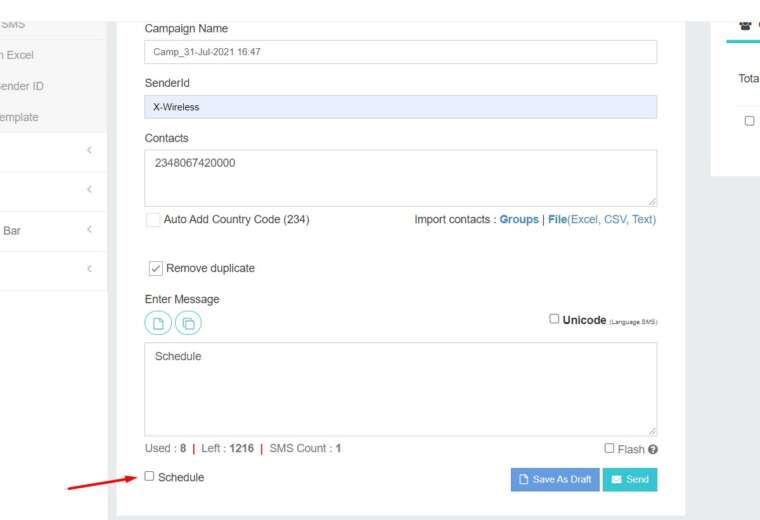Open the Excel sidebar menu item
The image size is (760, 520).
click(16, 55)
